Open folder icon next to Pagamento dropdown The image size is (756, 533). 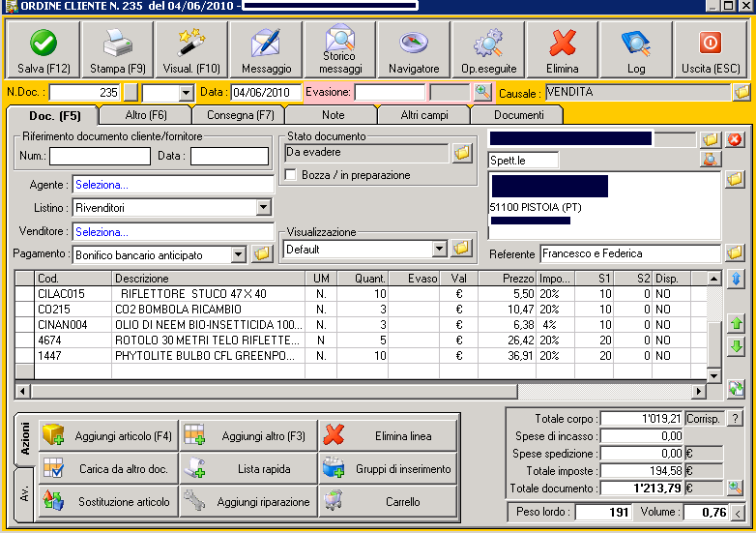[x=262, y=253]
